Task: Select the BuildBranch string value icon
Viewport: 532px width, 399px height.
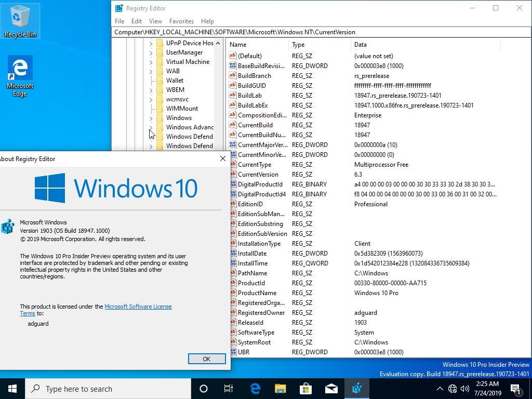Action: click(232, 75)
